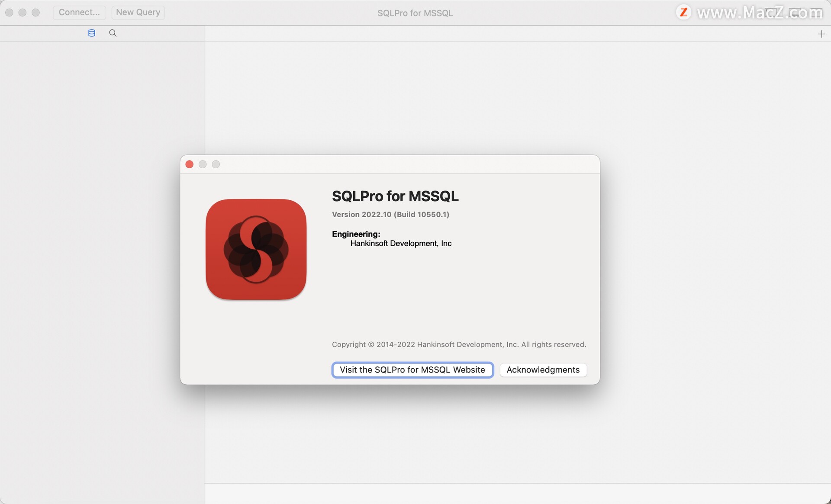The height and width of the screenshot is (504, 831).
Task: Open the Acknowledgments button
Action: point(543,370)
